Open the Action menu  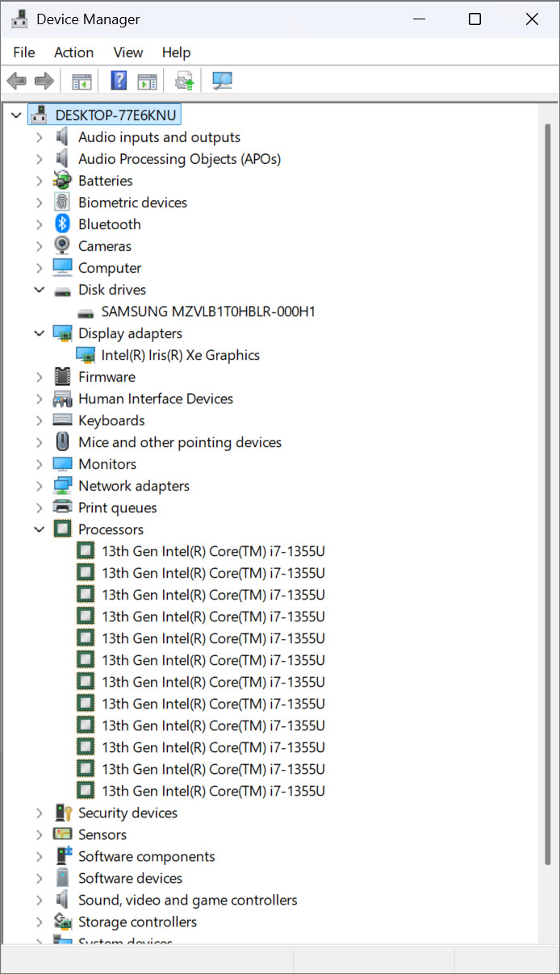pos(73,52)
